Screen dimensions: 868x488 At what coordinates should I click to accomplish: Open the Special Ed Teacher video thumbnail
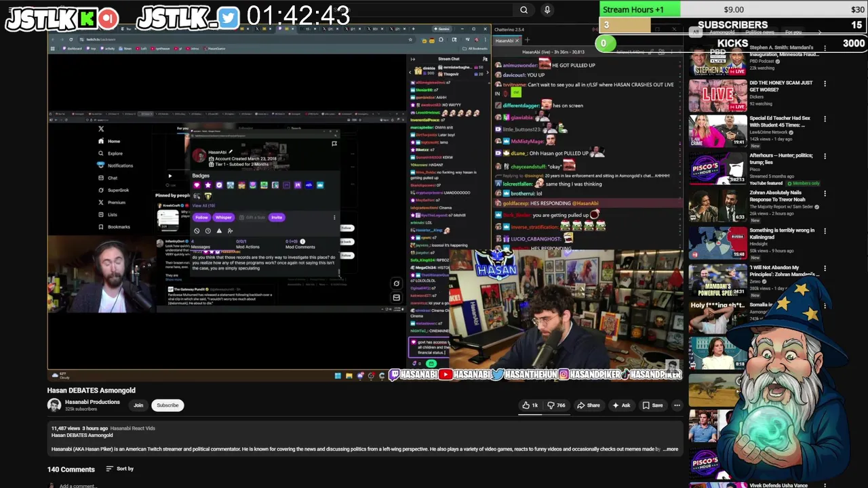tap(717, 131)
